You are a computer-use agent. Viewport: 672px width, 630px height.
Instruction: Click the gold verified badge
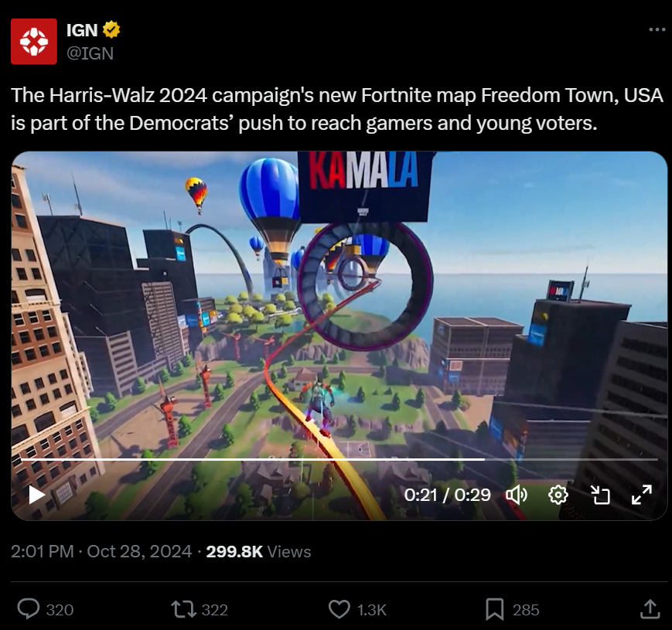(x=111, y=29)
